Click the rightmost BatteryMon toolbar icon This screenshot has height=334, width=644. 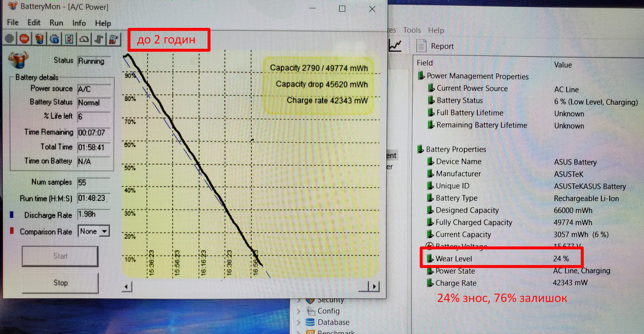click(x=113, y=39)
